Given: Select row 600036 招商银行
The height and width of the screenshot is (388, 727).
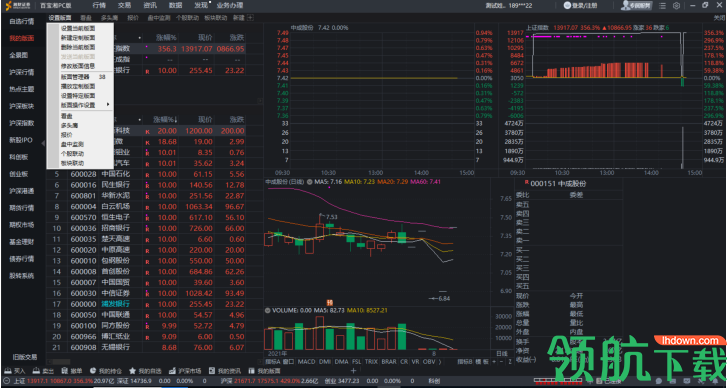Looking at the screenshot, I should click(x=147, y=229).
